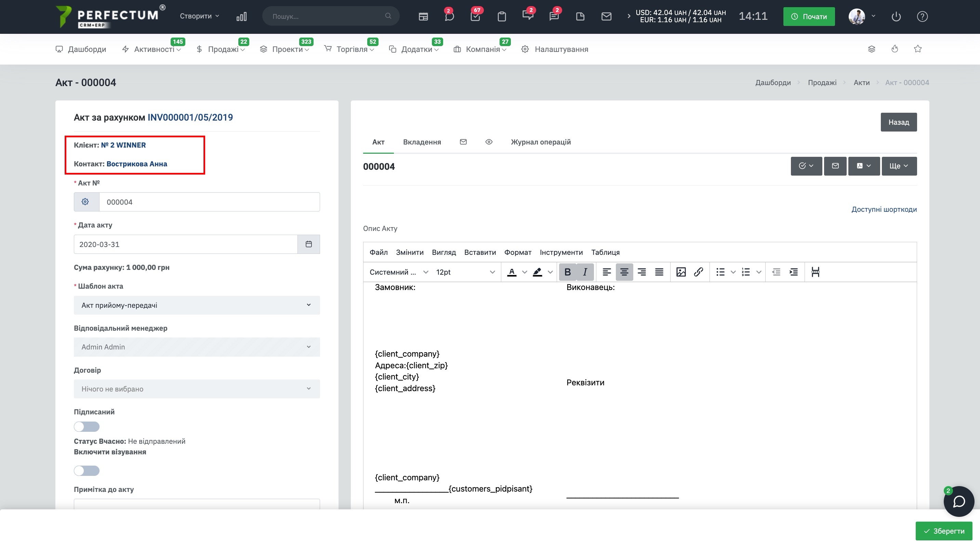
Task: Open the eye preview tab
Action: pos(489,142)
